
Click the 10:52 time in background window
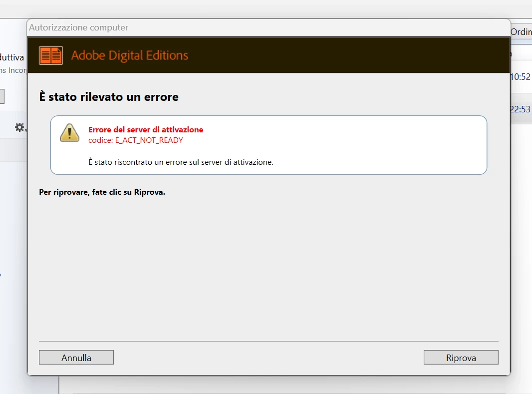520,77
